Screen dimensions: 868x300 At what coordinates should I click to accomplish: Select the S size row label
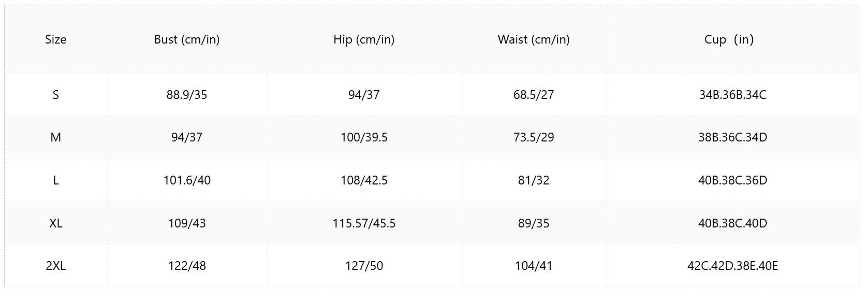point(56,95)
